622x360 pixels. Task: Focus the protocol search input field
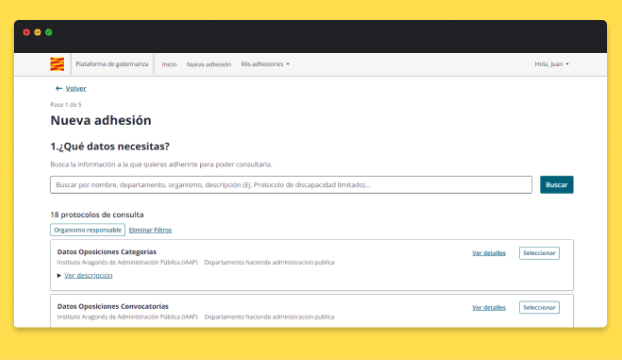point(291,185)
